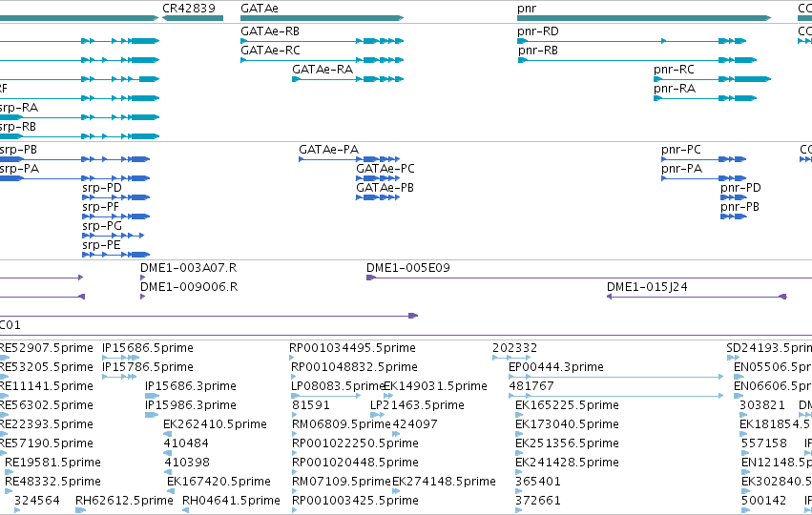Select EK173040.5prime EST

tap(518, 434)
